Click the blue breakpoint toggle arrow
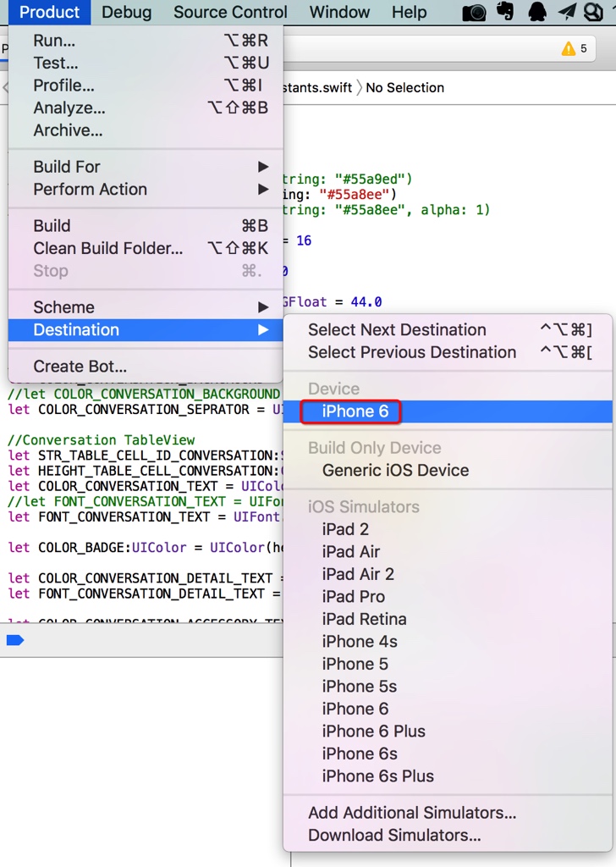616x867 pixels. coord(15,640)
